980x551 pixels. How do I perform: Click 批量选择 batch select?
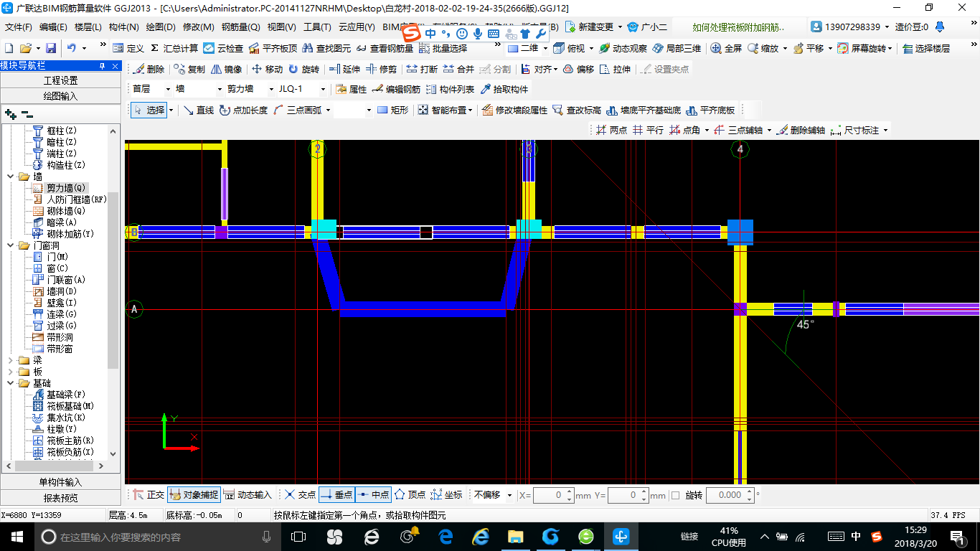(x=443, y=48)
